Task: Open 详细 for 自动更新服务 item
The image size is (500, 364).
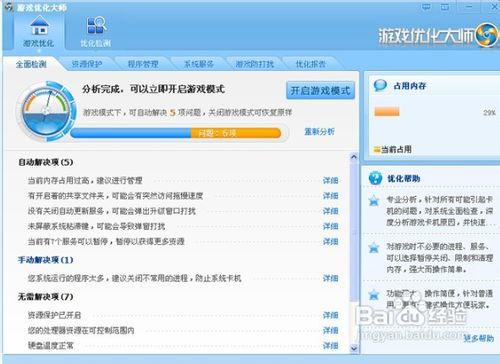Action: pyautogui.click(x=330, y=211)
